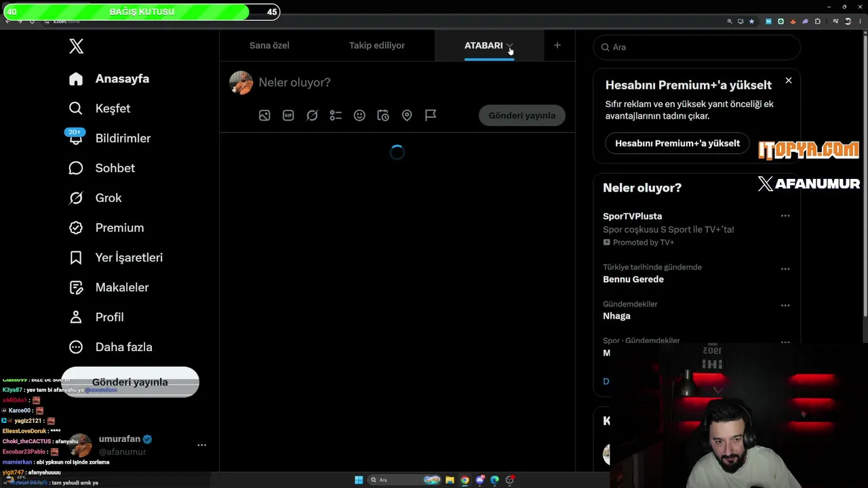Tag a location in the post
868x488 pixels.
point(407,115)
